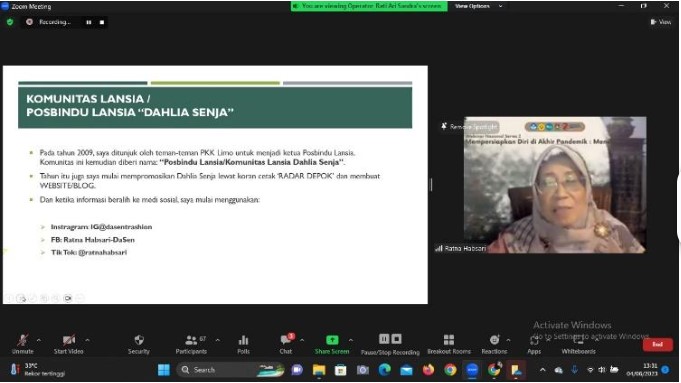Image resolution: width=681 pixels, height=383 pixels.
Task: Open the clock and date flyout
Action: (642, 370)
